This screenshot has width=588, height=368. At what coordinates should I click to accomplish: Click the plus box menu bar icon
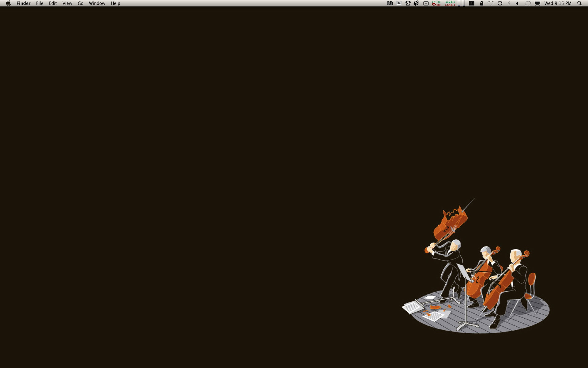(x=426, y=3)
